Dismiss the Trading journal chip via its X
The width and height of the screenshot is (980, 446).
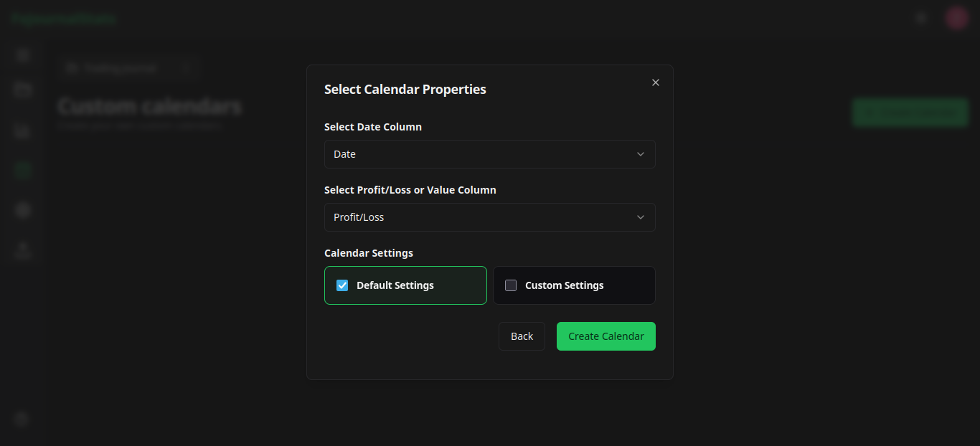pyautogui.click(x=187, y=67)
